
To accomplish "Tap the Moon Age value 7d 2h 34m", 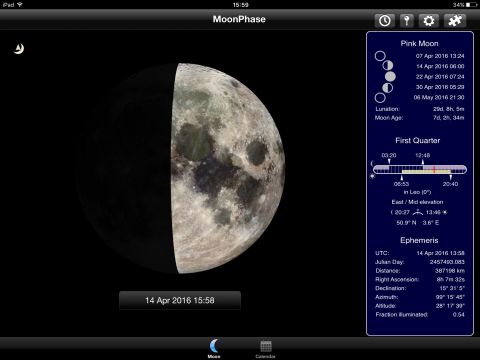I will point(449,118).
